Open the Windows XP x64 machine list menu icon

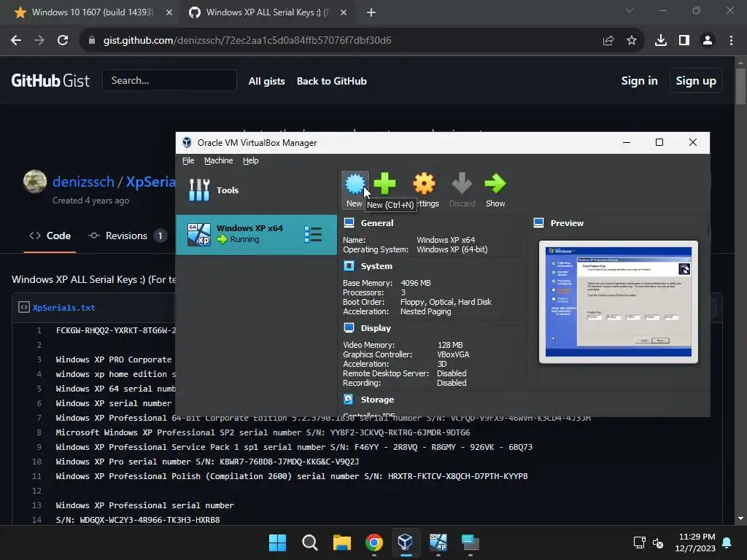point(313,234)
